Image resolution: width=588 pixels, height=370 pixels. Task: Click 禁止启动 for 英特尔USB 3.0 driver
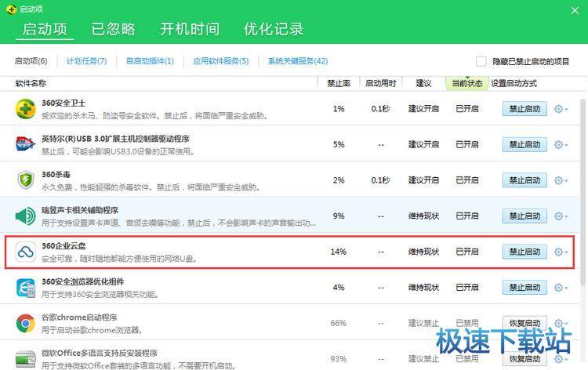pos(524,144)
